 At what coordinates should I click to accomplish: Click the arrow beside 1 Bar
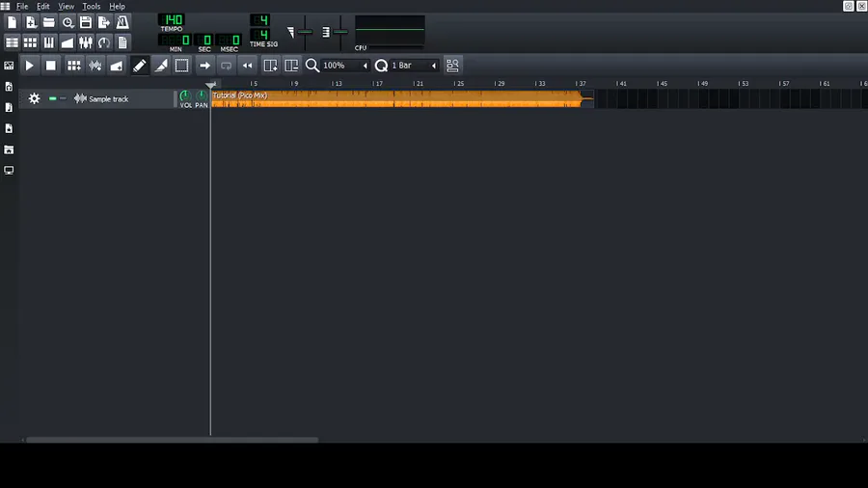click(433, 66)
